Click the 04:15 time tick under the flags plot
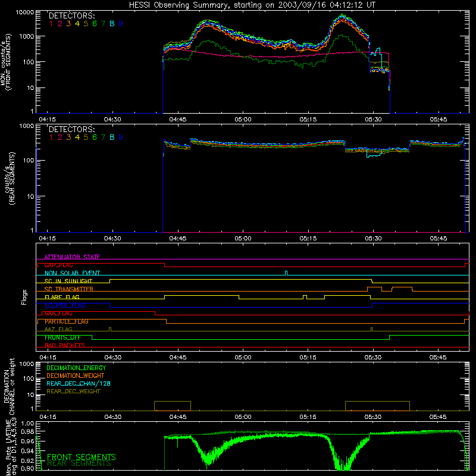476x476 pixels. 48,358
